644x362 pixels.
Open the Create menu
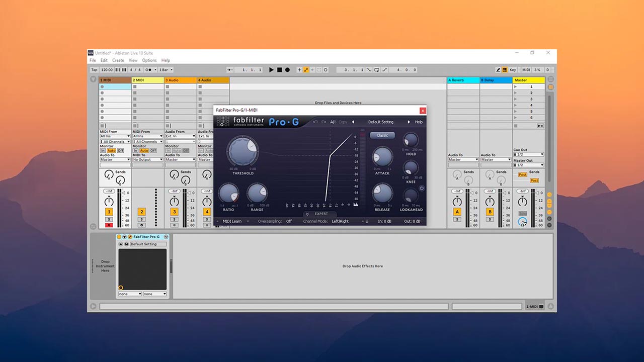118,60
